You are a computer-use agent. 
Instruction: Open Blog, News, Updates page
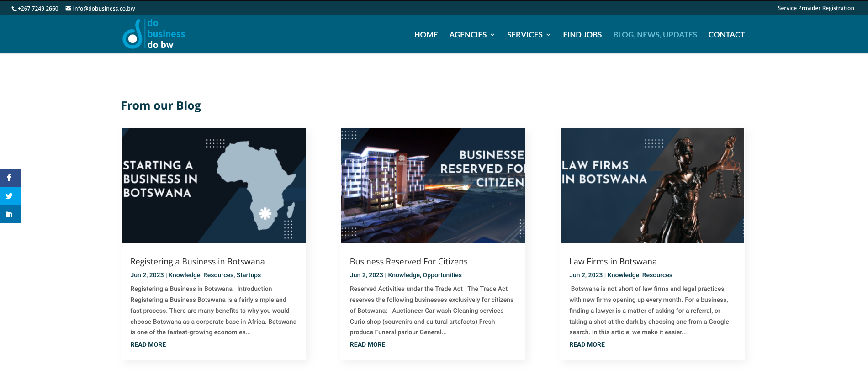655,35
